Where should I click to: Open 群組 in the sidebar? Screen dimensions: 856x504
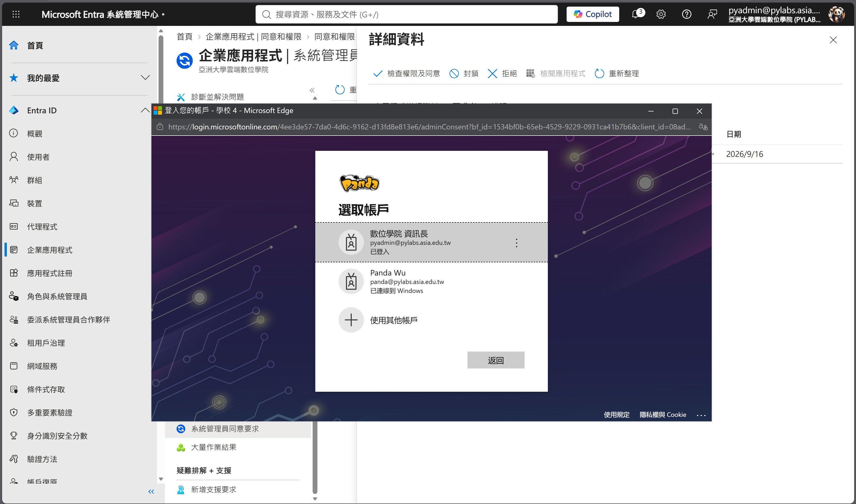tap(35, 180)
